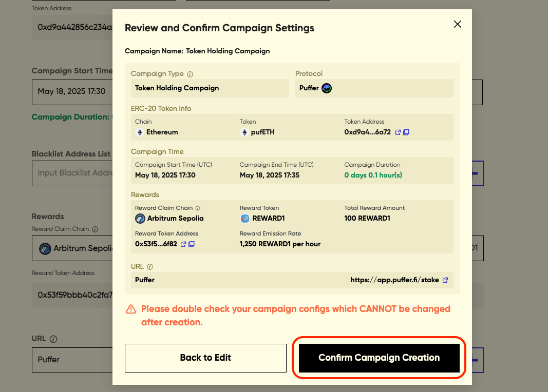Click external link icon after app.puffer.fi/stake

(445, 280)
